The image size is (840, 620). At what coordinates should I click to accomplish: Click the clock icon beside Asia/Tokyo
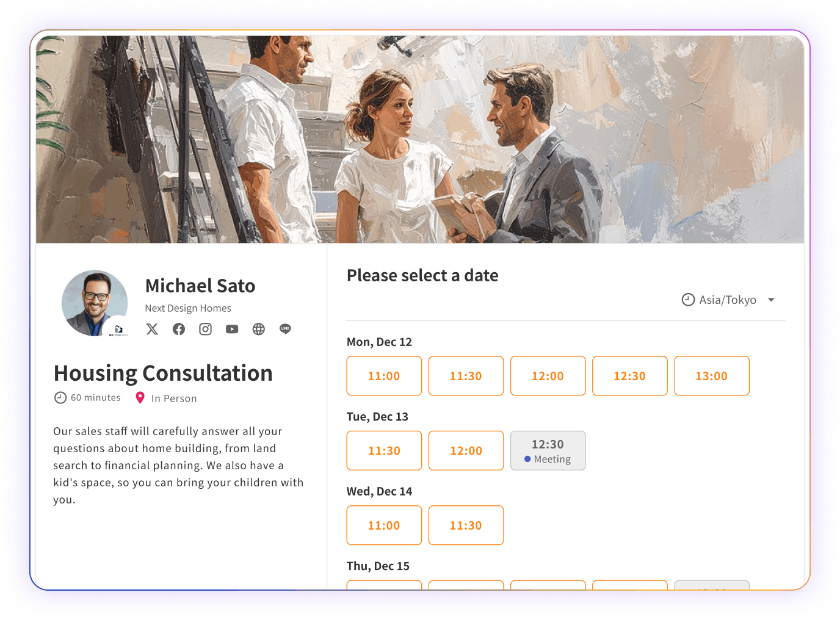click(x=687, y=300)
